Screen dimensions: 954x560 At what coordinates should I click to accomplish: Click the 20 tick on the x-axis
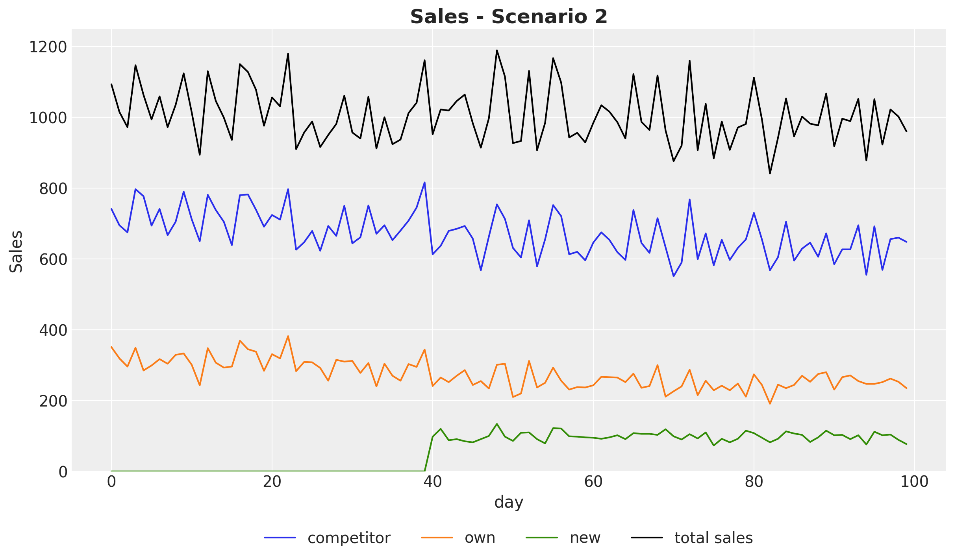coord(272,482)
